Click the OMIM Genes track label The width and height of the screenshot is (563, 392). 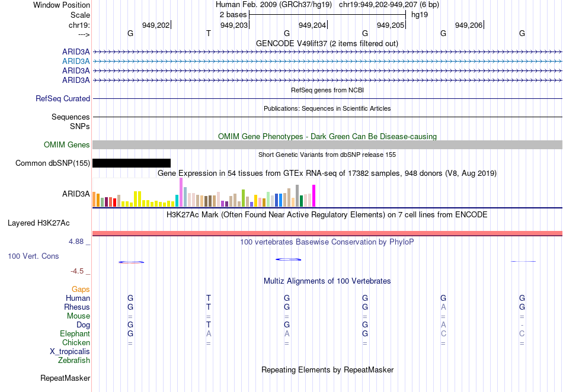(x=67, y=145)
